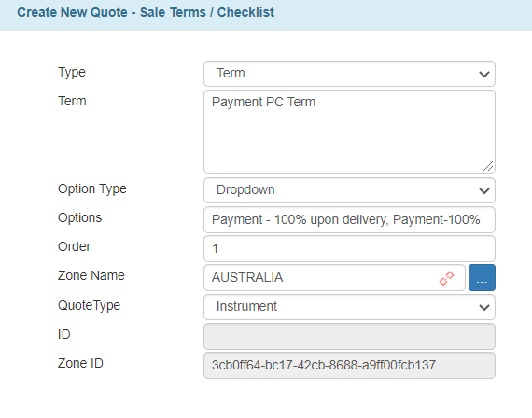This screenshot has height=418, width=532.
Task: Click the Options input field
Action: [349, 219]
